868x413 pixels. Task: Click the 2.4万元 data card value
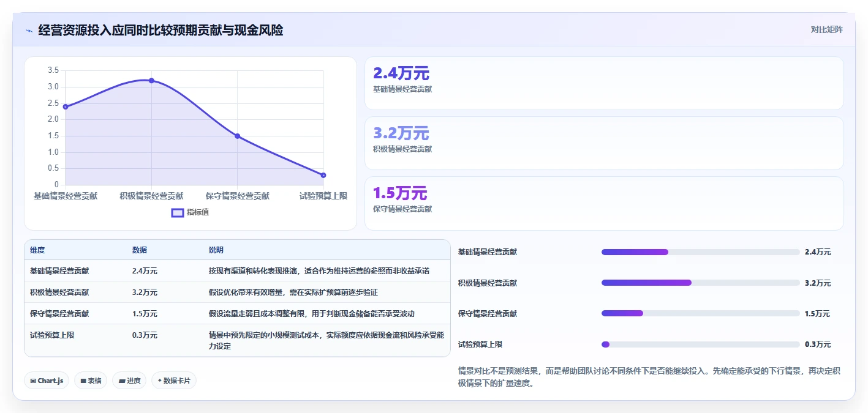pos(401,73)
